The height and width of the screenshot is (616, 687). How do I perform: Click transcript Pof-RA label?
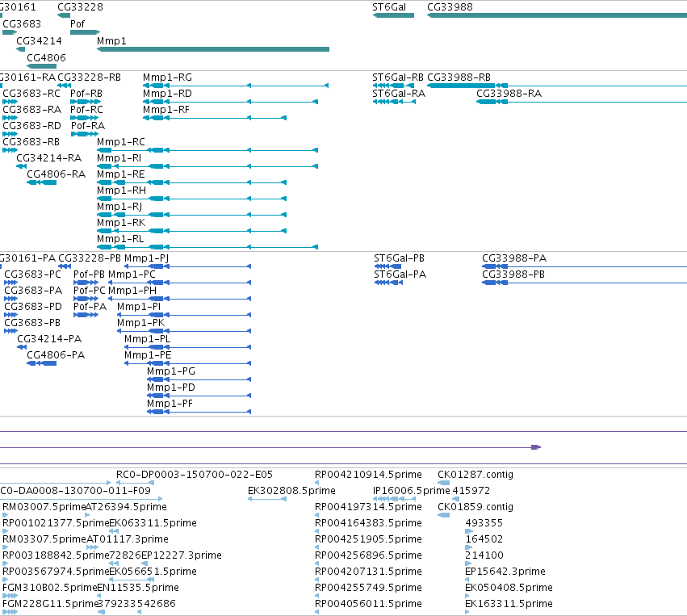coord(88,126)
